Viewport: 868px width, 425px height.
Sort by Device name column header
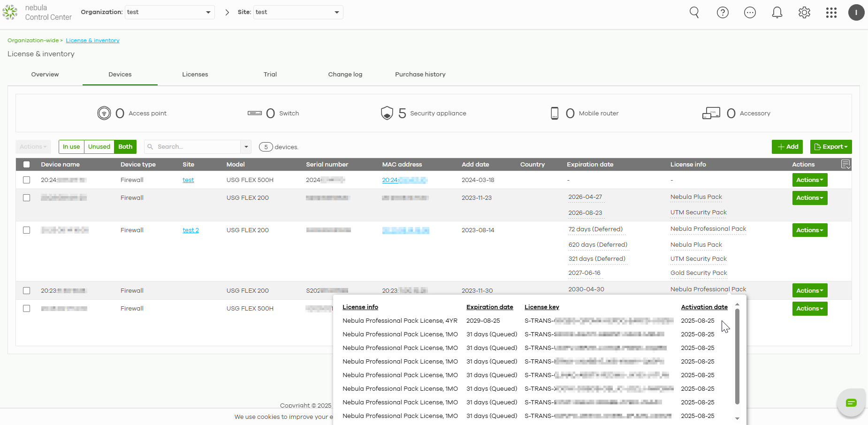click(60, 165)
